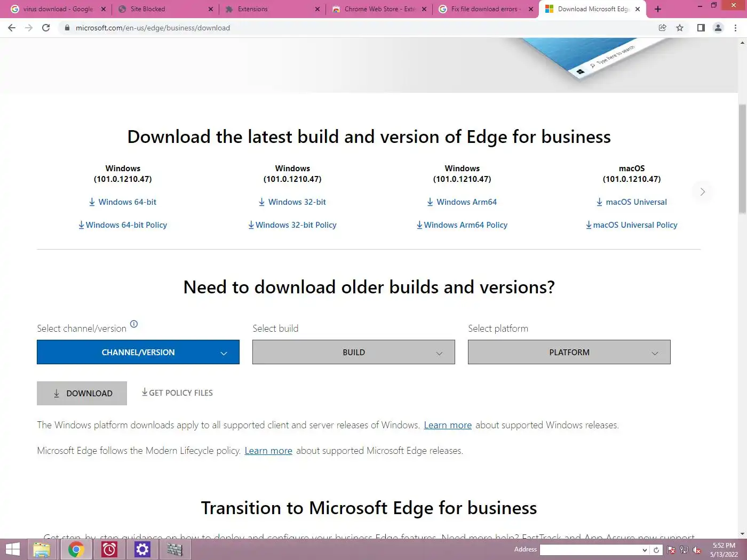
Task: Open a new tab with plus button
Action: (658, 9)
